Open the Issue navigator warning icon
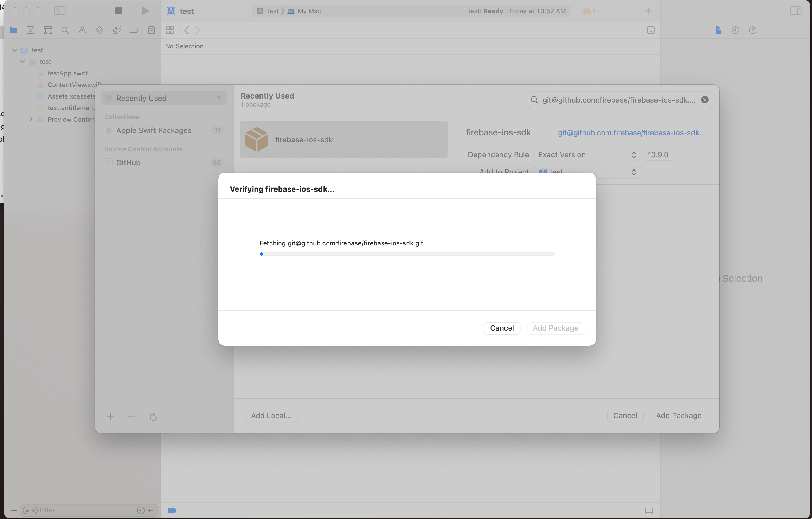Viewport: 812px width, 519px height. [x=82, y=30]
